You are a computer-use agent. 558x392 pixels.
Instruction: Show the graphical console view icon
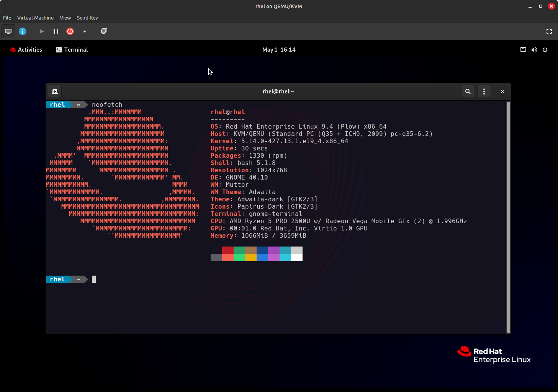(x=8, y=31)
